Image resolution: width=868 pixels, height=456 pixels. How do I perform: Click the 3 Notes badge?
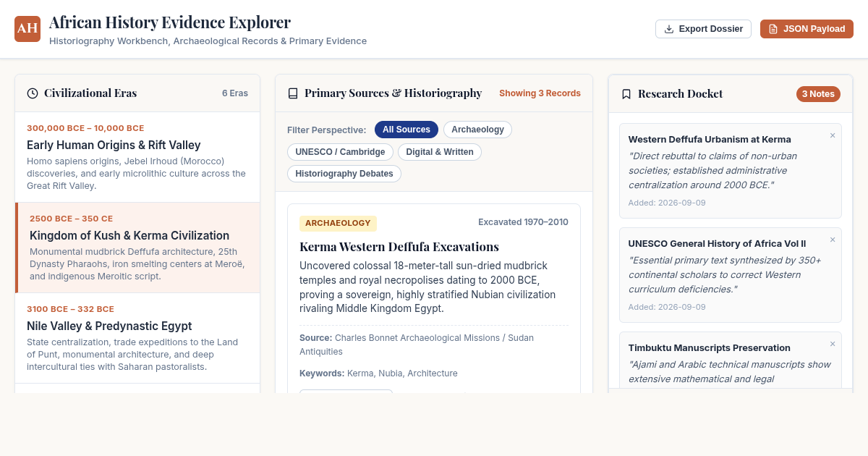818,94
